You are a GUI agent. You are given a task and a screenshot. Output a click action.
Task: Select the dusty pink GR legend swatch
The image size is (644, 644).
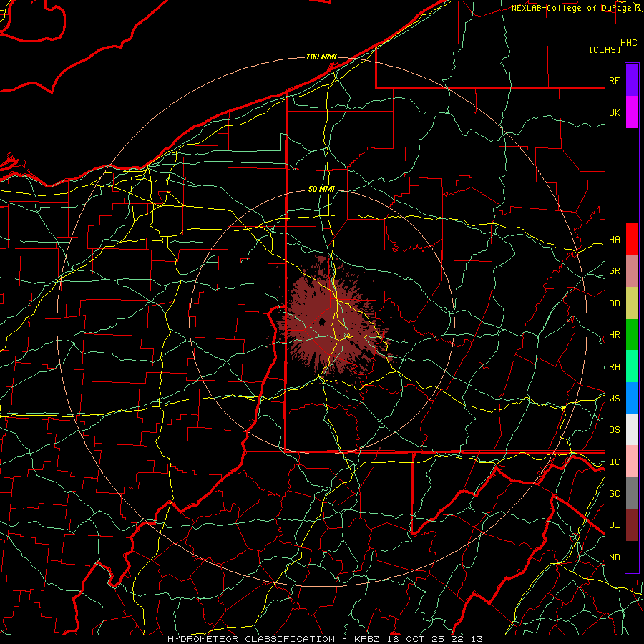632,270
